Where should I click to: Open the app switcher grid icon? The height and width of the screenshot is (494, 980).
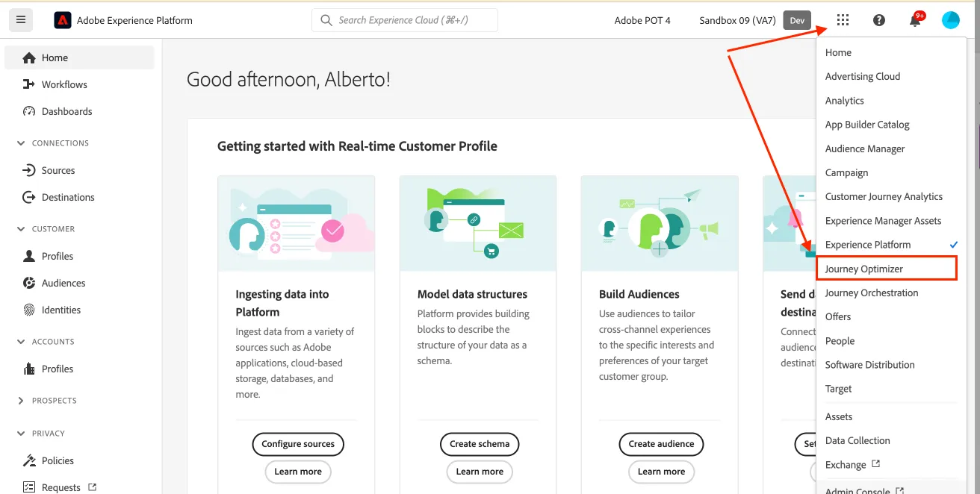click(x=843, y=20)
